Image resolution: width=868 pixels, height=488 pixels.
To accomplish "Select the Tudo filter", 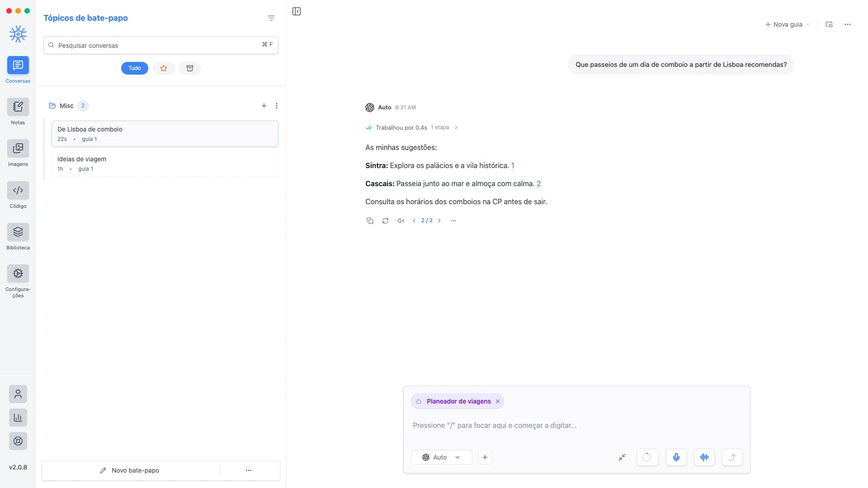I will 135,68.
